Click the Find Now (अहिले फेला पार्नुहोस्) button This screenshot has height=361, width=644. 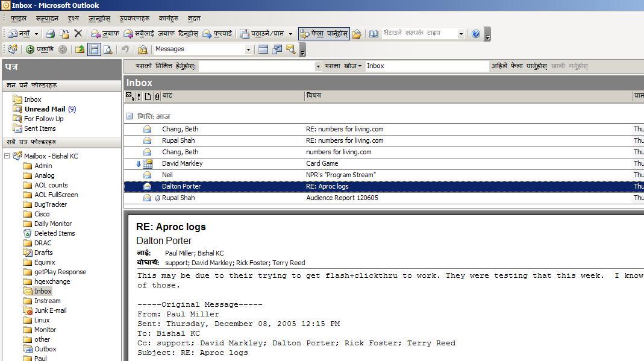tap(519, 66)
